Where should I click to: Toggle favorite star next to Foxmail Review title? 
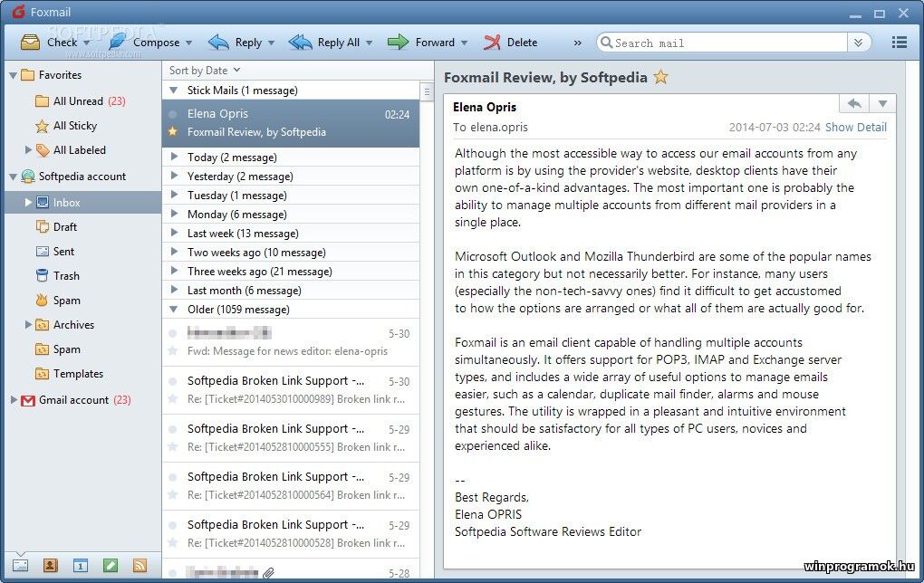[x=660, y=77]
